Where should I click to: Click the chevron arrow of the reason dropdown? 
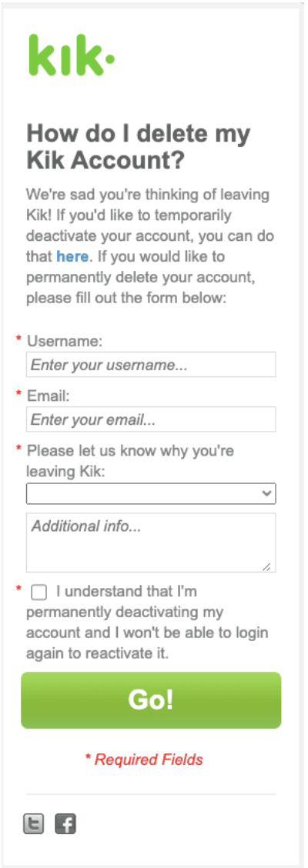coord(267,493)
